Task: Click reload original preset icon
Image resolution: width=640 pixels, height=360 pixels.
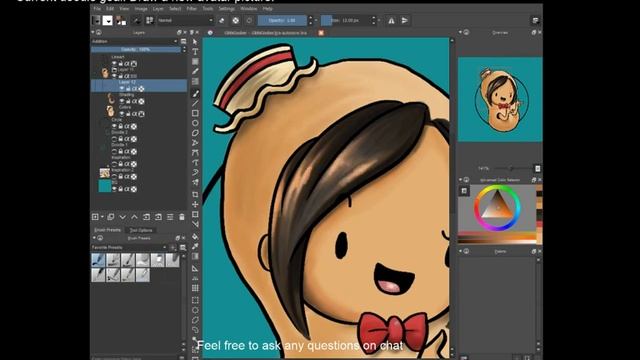Action: pyautogui.click(x=249, y=20)
